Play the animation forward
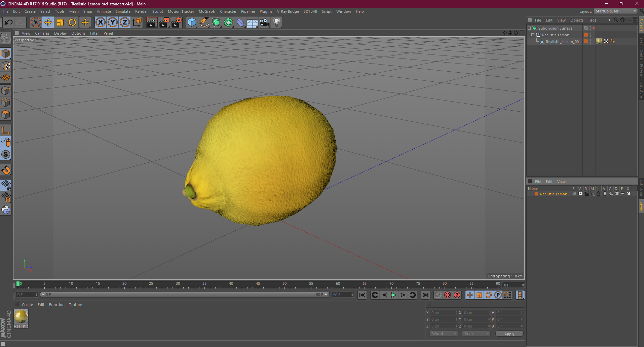 [x=393, y=295]
